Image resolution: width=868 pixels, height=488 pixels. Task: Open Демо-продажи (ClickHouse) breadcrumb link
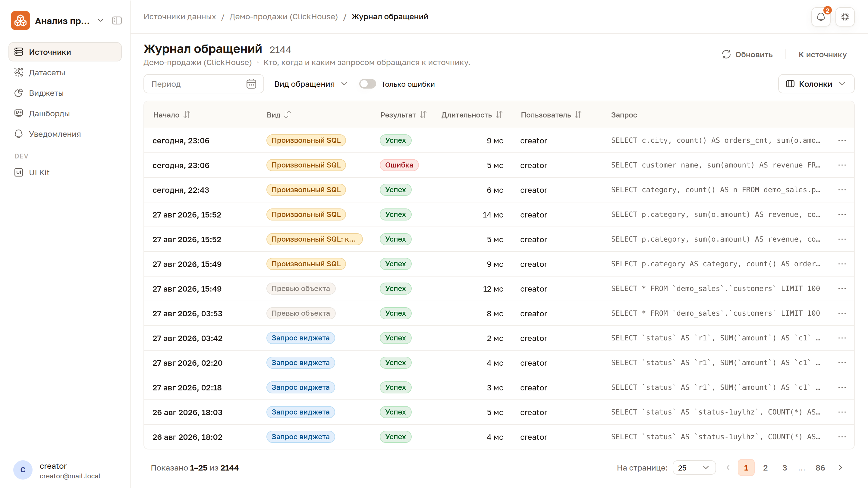pos(283,17)
